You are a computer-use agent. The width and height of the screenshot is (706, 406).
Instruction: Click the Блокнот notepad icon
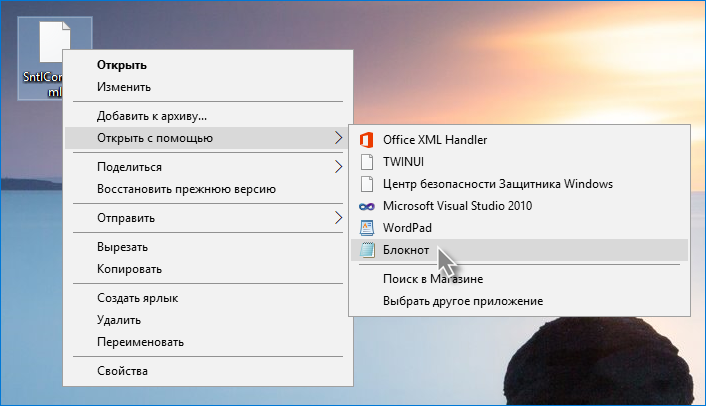pos(367,250)
